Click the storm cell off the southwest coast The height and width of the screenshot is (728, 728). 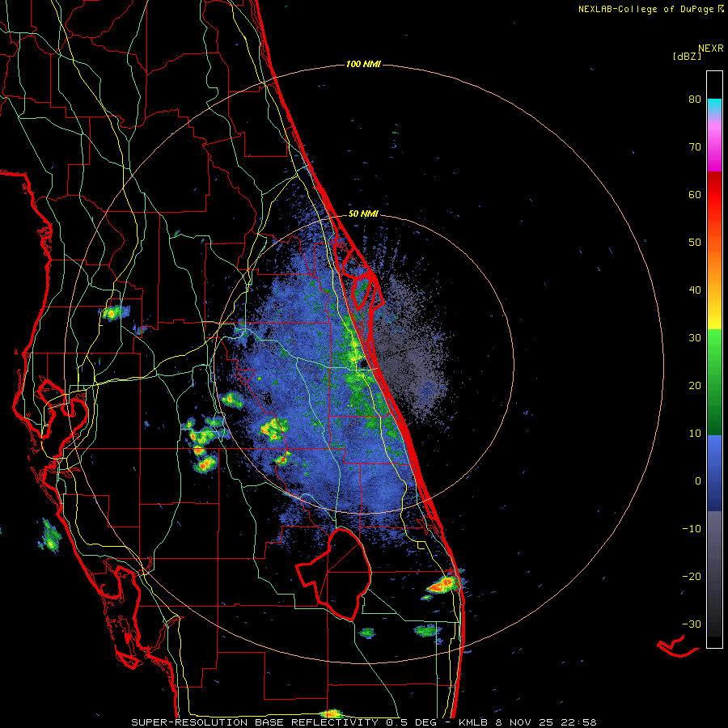pos(49,535)
